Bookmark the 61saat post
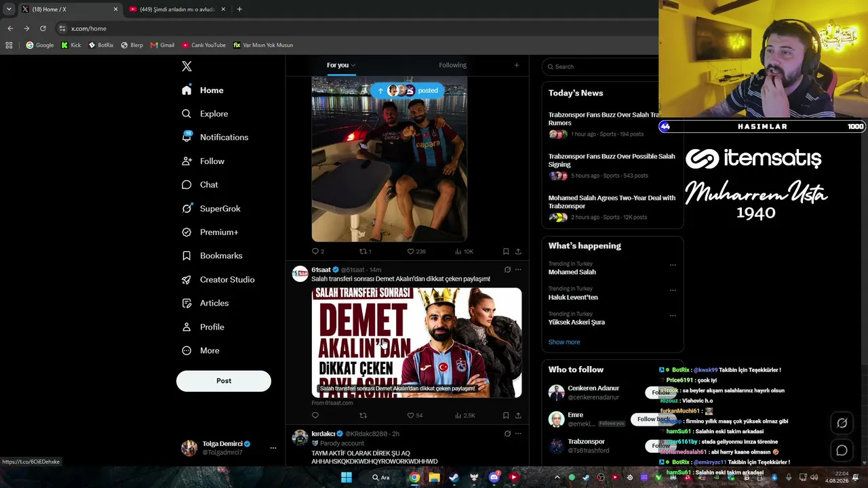868x488 pixels. coord(506,415)
